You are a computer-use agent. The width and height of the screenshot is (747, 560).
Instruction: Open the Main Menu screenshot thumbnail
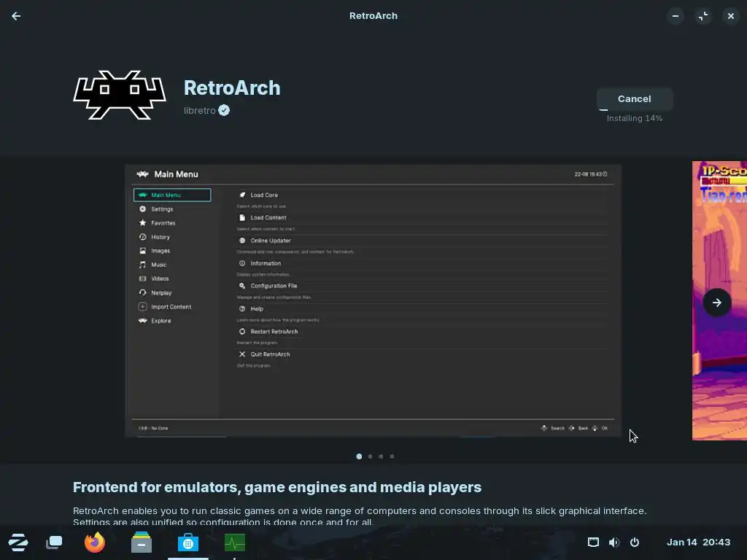point(373,301)
